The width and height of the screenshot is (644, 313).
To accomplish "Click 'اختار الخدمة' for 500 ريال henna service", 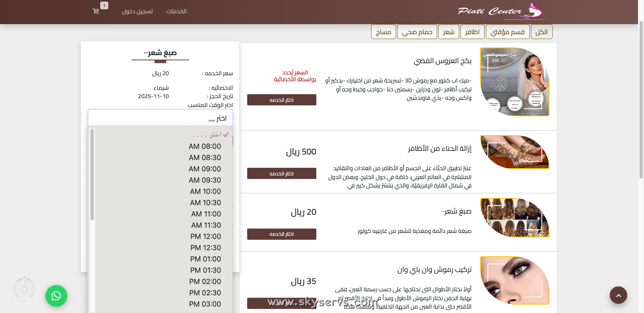I will point(281,173).
